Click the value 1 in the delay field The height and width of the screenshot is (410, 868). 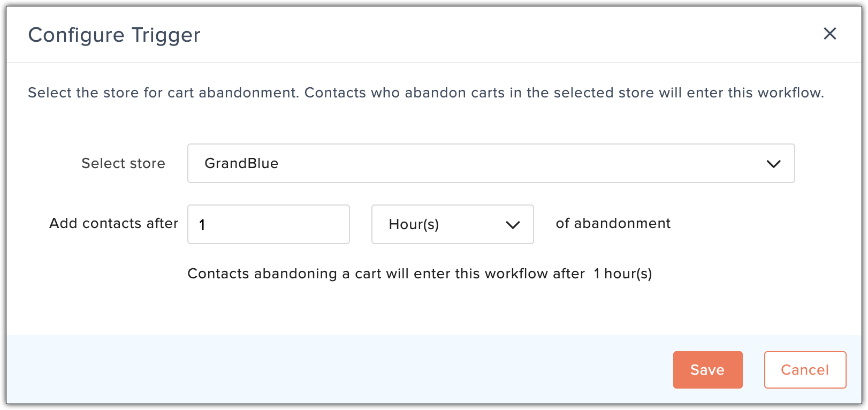202,225
